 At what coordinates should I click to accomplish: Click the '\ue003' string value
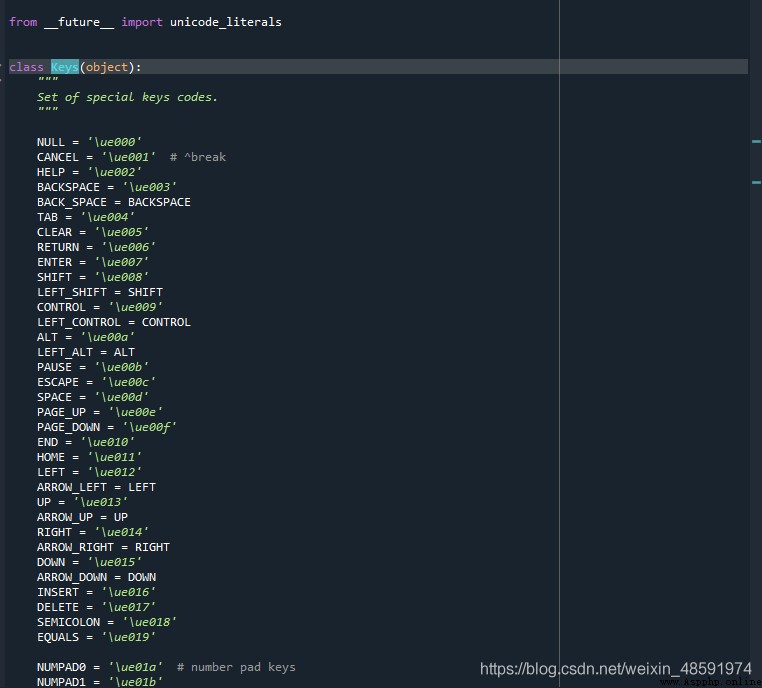[x=149, y=188]
